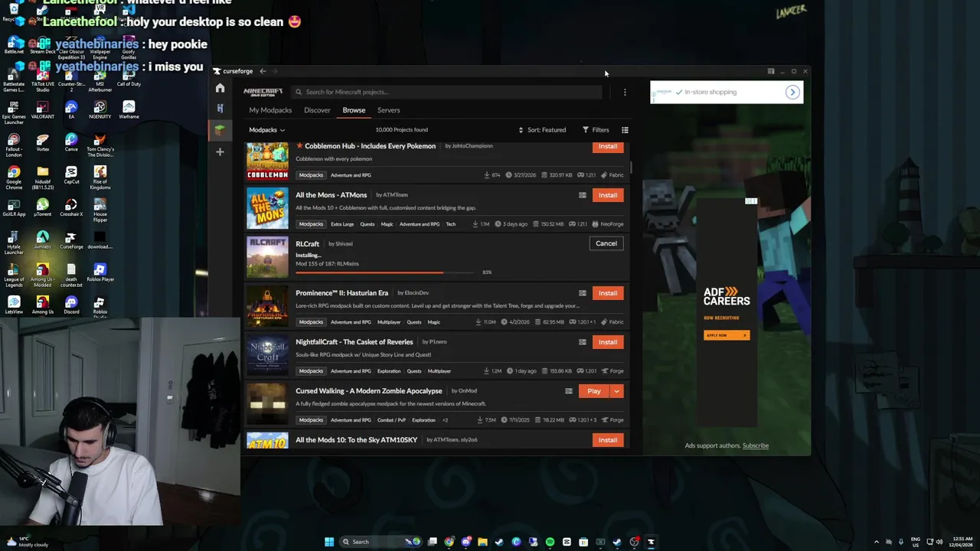The height and width of the screenshot is (551, 980).
Task: Open the All the Mons thumbnail
Action: (x=267, y=207)
